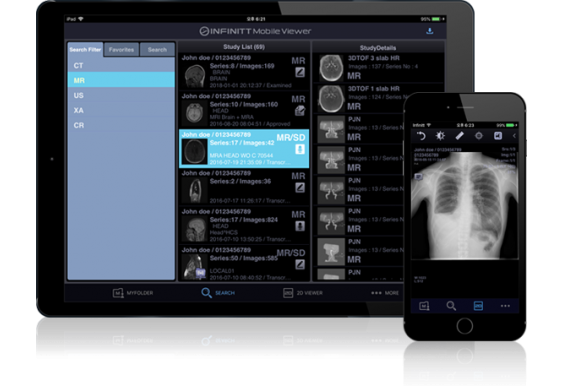
Task: Open MRA HEAD WO C study thumbnail
Action: pos(195,152)
